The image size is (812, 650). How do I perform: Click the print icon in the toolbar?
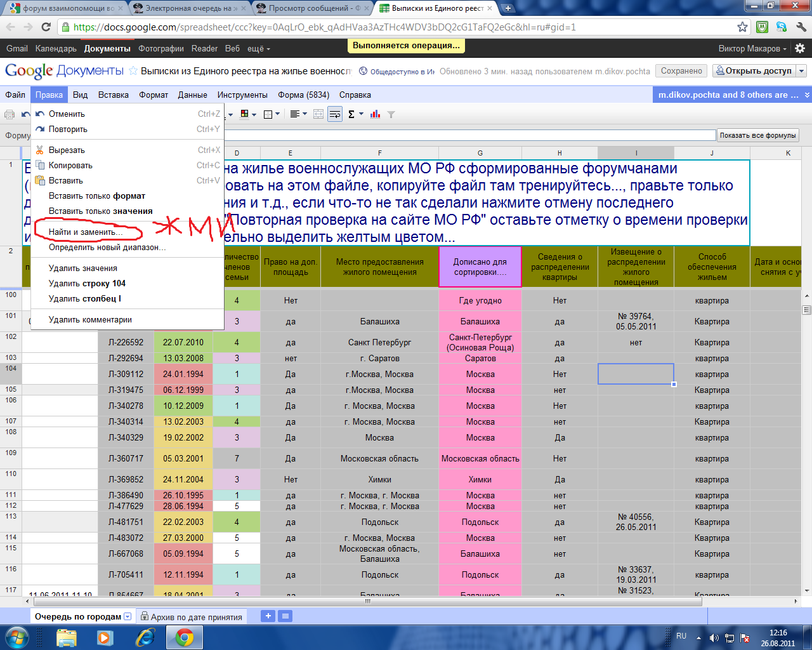tap(10, 114)
